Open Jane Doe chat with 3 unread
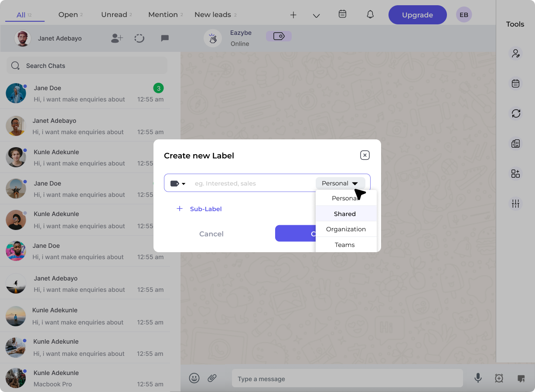535x392 pixels. click(85, 93)
